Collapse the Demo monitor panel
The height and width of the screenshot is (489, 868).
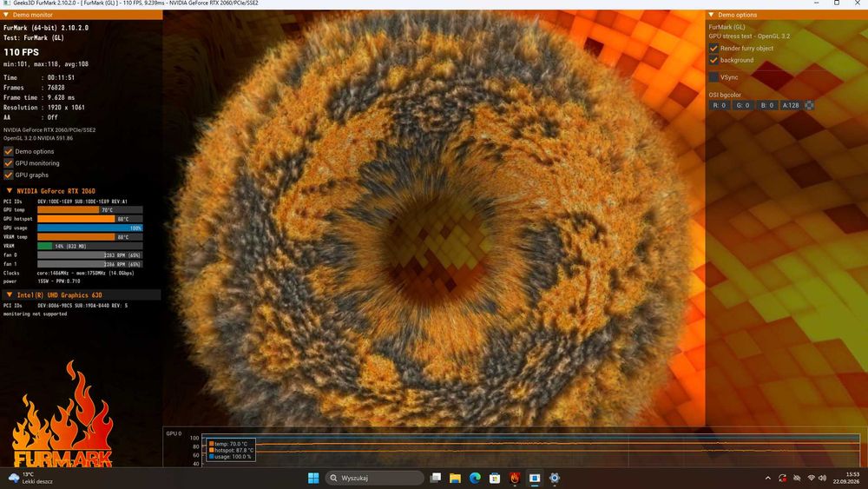pos(6,15)
